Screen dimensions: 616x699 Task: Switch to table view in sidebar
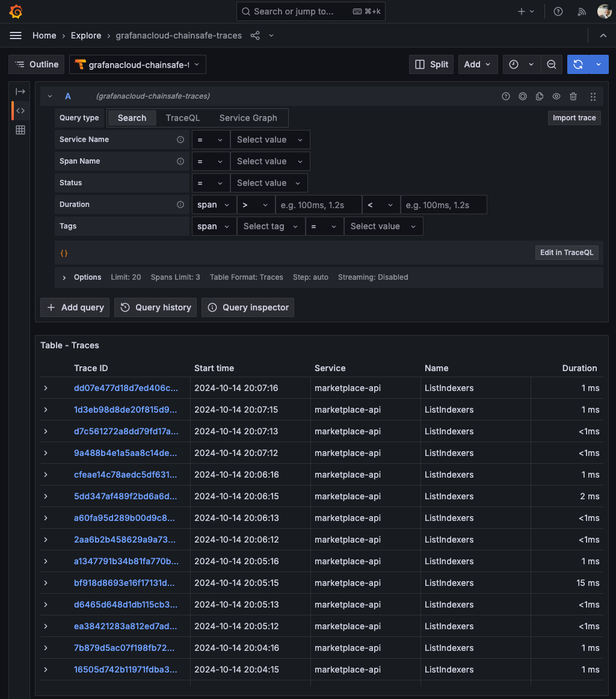[x=20, y=130]
